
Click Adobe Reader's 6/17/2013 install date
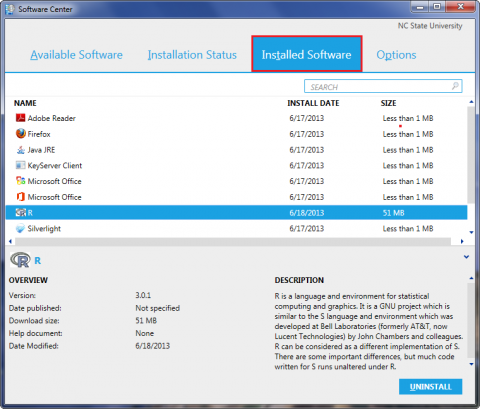(307, 118)
